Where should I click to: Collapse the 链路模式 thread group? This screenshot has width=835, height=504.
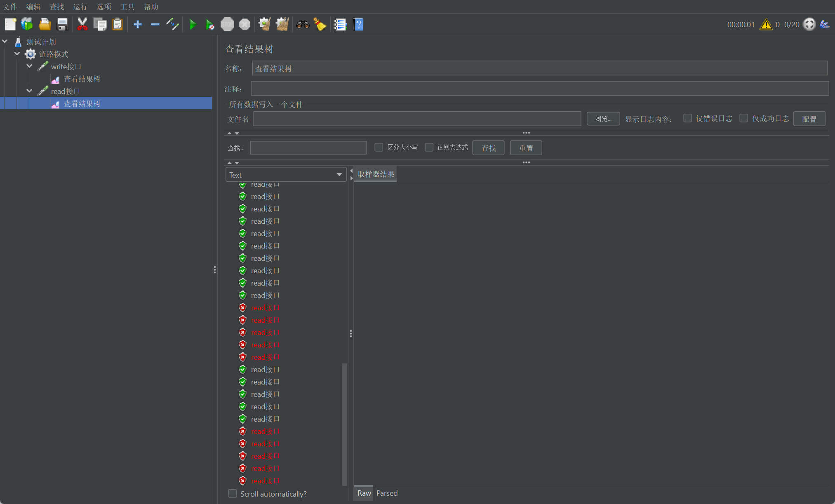(17, 54)
